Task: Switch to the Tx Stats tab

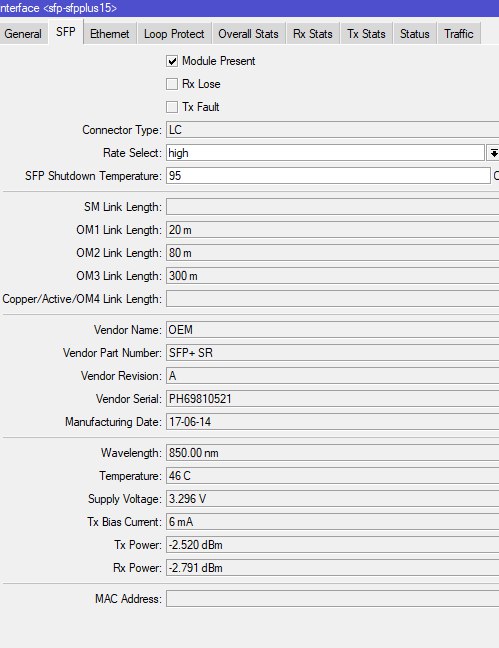Action: coord(366,34)
